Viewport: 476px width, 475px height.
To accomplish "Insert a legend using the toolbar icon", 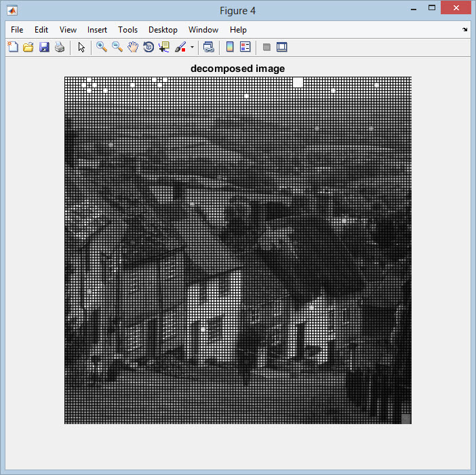I will tap(245, 47).
